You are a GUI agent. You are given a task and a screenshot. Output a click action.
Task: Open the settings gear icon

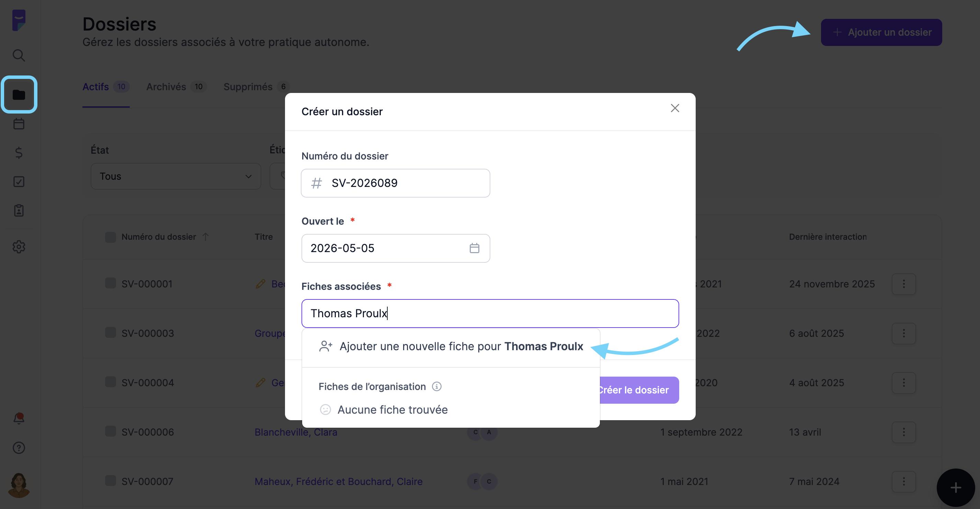pos(19,247)
